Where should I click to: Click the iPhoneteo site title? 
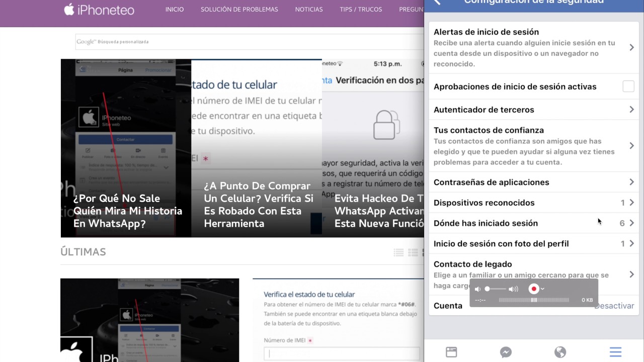(106, 9)
